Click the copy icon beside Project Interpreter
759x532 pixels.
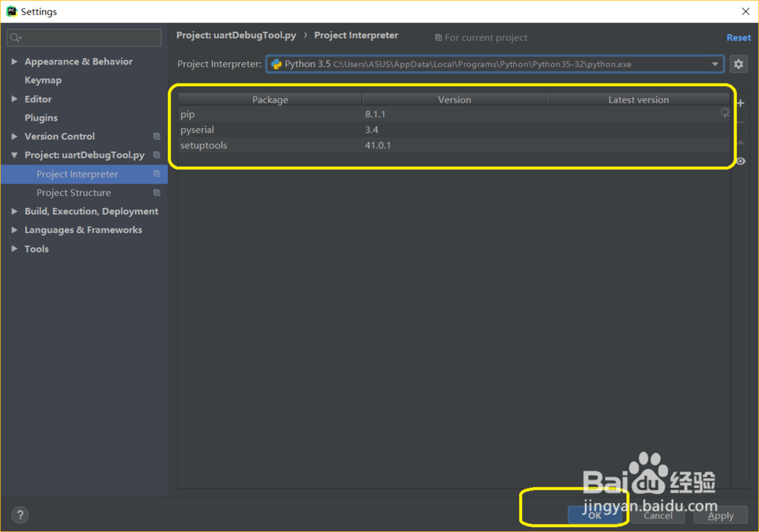[156, 174]
